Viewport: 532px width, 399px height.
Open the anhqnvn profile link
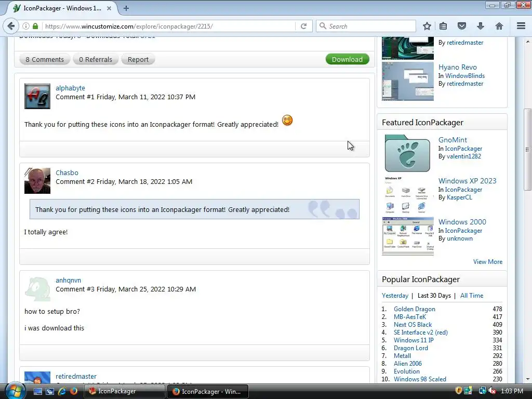click(68, 280)
